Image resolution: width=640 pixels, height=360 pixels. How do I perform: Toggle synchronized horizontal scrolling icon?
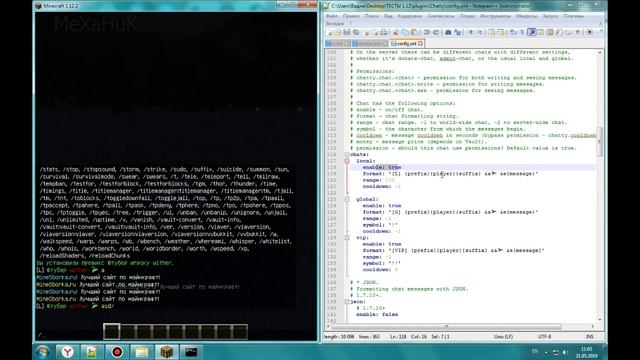(x=500, y=32)
